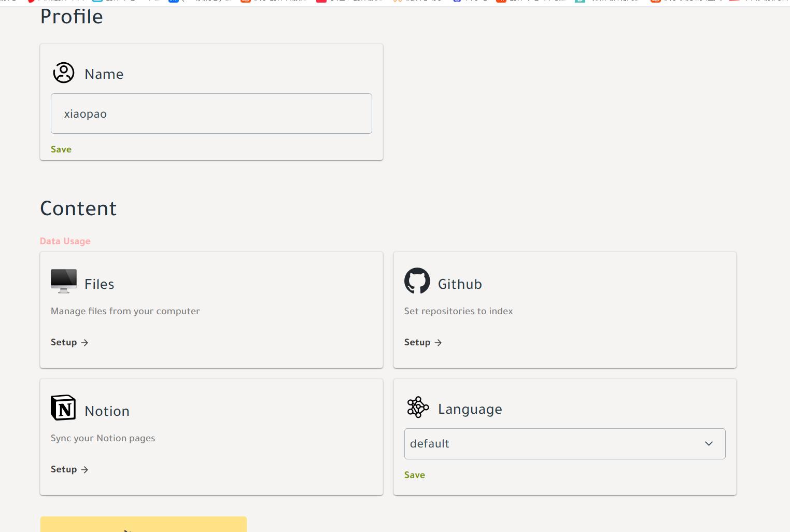This screenshot has height=532, width=790.
Task: Click the computer monitor Files icon
Action: click(64, 281)
